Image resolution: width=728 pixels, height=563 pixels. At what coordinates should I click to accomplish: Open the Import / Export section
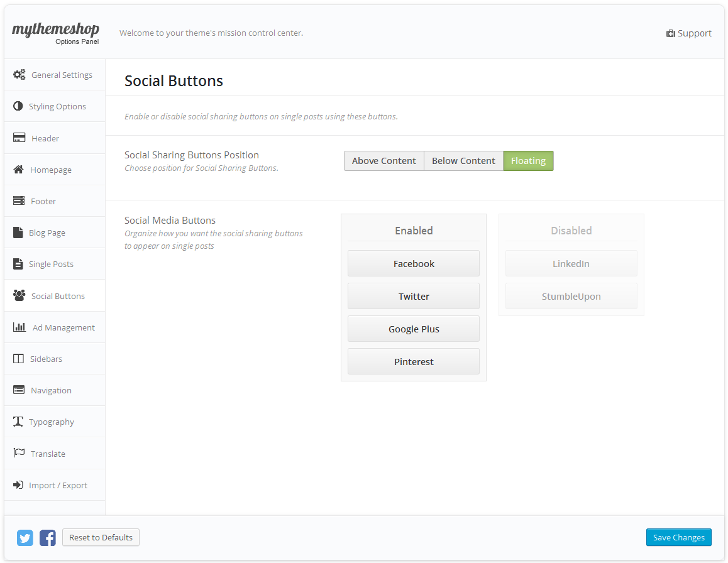(x=58, y=485)
